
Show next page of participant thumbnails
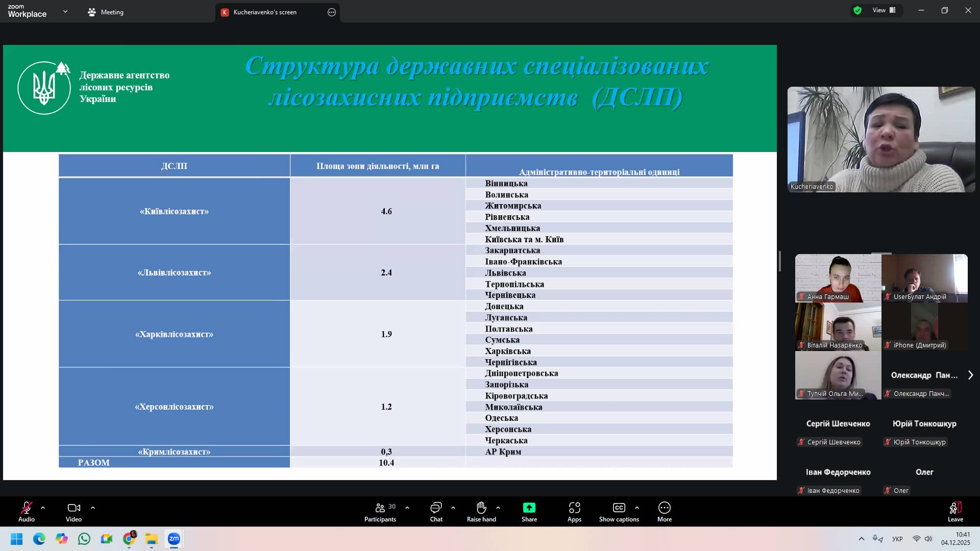pyautogui.click(x=970, y=375)
